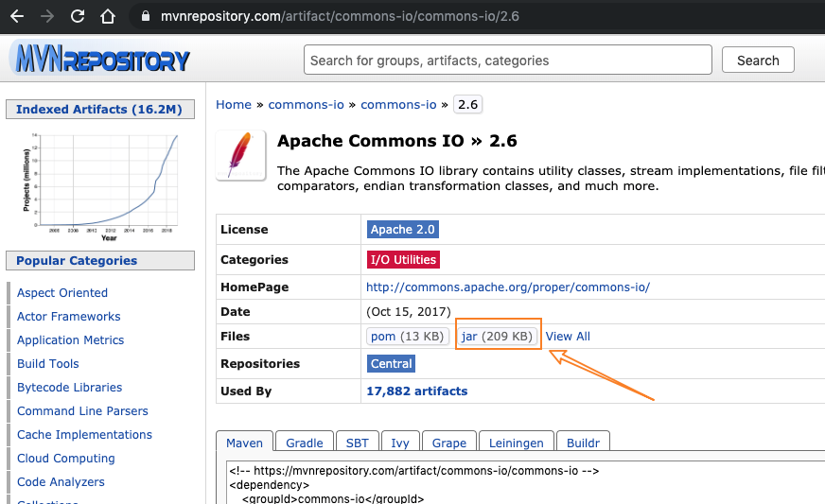The height and width of the screenshot is (504, 825).
Task: Click the Apache Commons IO feather logo
Action: pos(241,155)
